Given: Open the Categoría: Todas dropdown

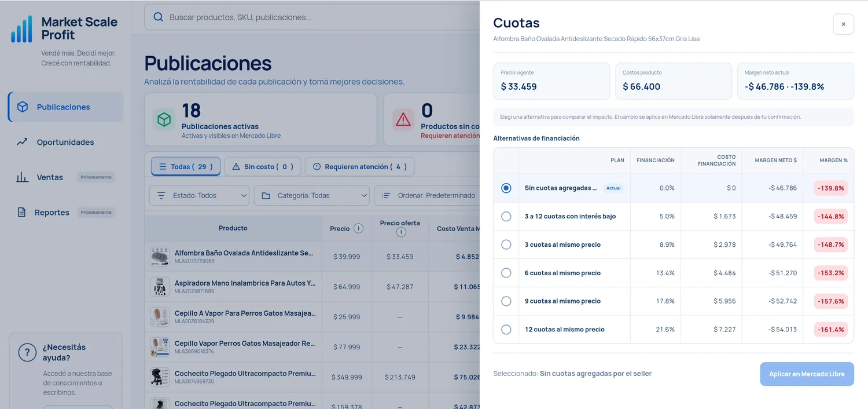Looking at the screenshot, I should click(312, 195).
